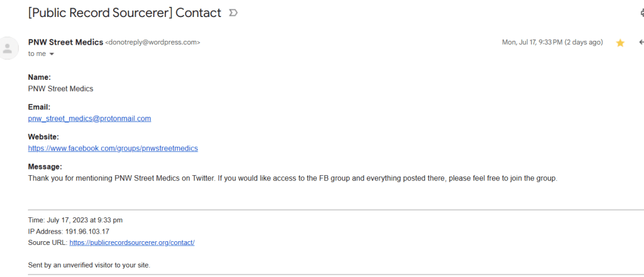Click the "to me" recipient text
This screenshot has width=644, height=277.
37,54
